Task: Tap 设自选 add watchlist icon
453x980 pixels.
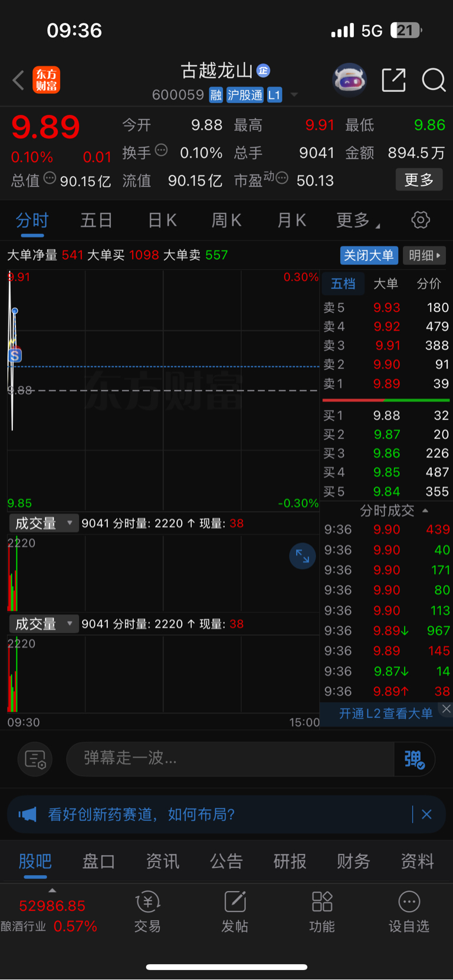Action: pyautogui.click(x=409, y=912)
